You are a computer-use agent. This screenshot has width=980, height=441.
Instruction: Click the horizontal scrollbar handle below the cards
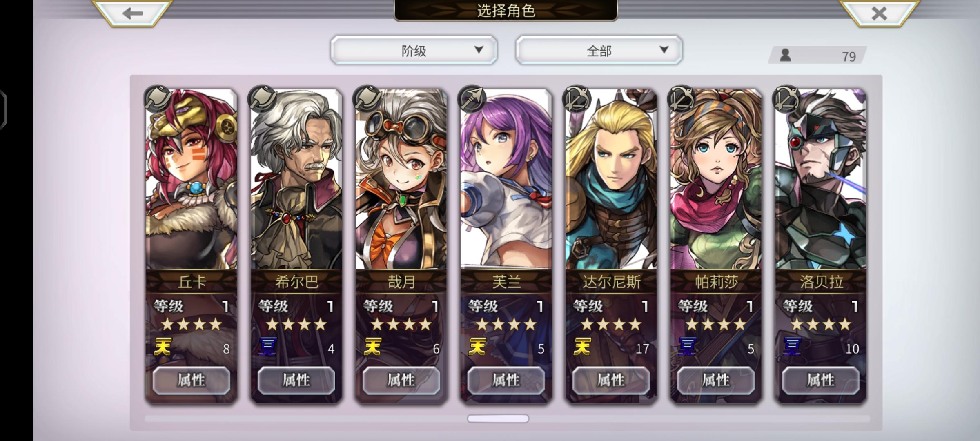[498, 419]
